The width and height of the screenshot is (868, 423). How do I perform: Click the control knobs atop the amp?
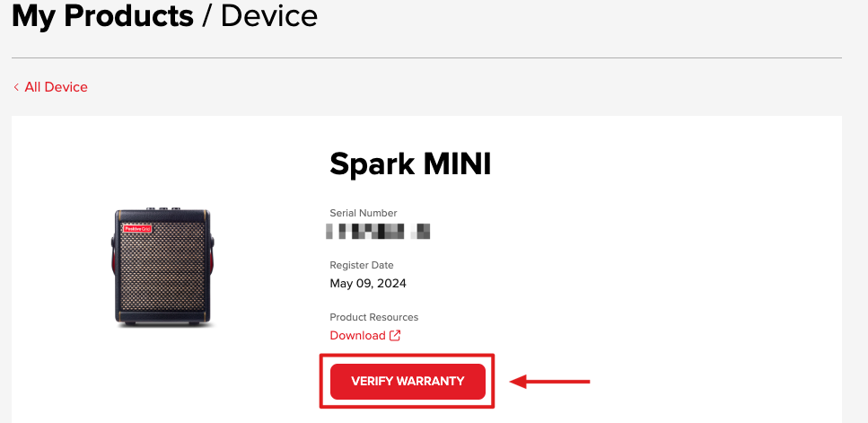click(x=163, y=208)
